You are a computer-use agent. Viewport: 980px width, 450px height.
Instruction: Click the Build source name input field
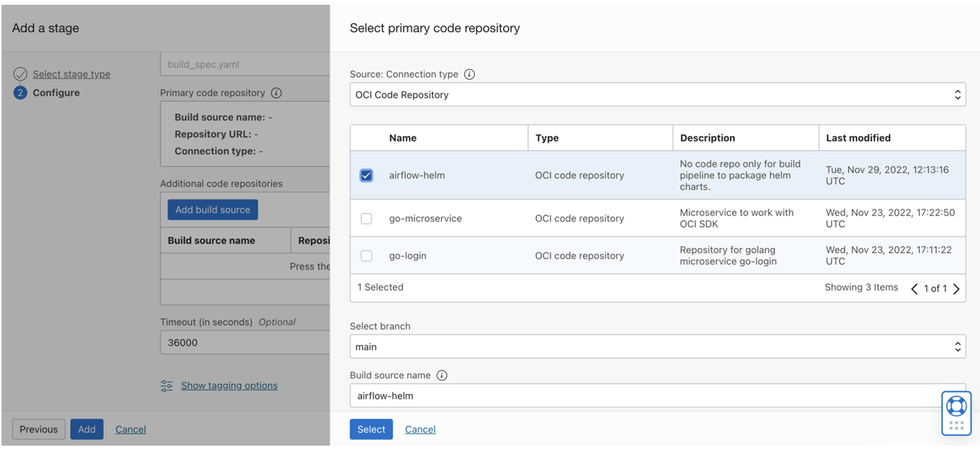click(x=645, y=396)
